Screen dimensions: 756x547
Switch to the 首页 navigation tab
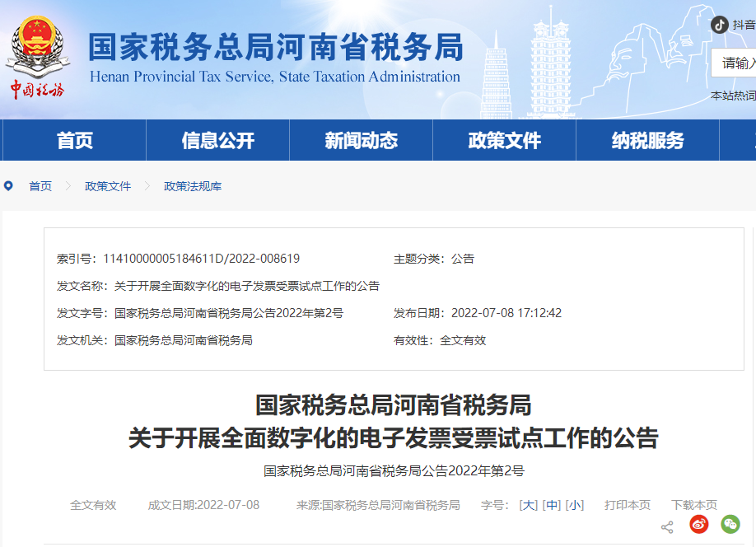(x=73, y=140)
